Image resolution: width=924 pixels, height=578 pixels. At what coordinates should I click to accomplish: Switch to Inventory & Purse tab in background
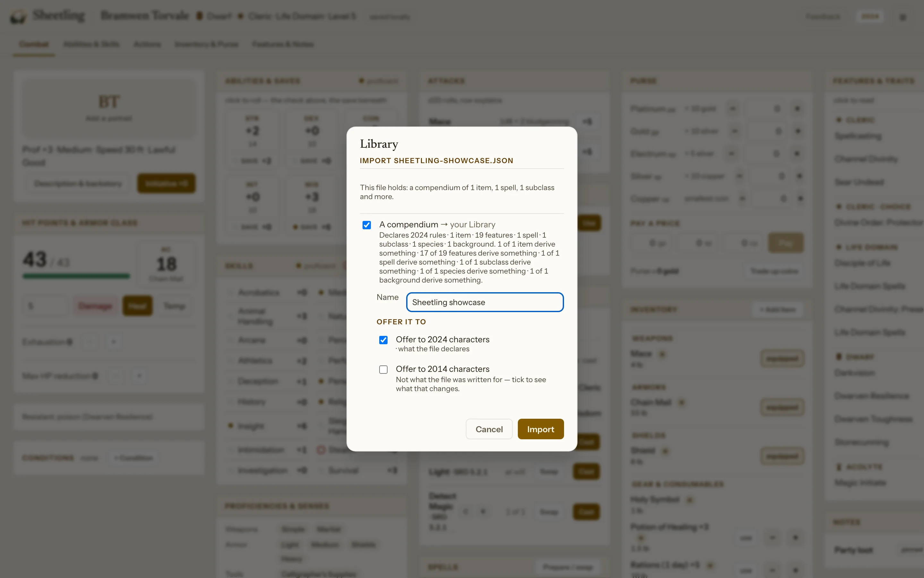pyautogui.click(x=207, y=44)
